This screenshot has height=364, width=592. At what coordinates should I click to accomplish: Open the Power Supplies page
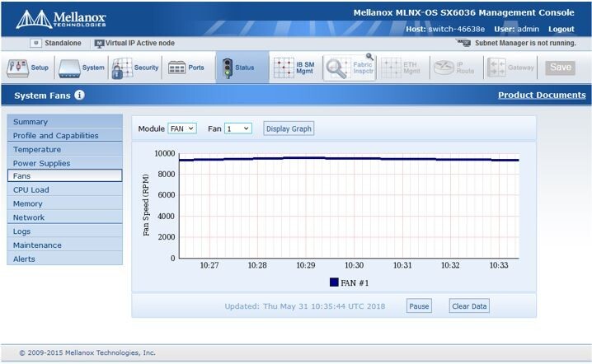64,163
